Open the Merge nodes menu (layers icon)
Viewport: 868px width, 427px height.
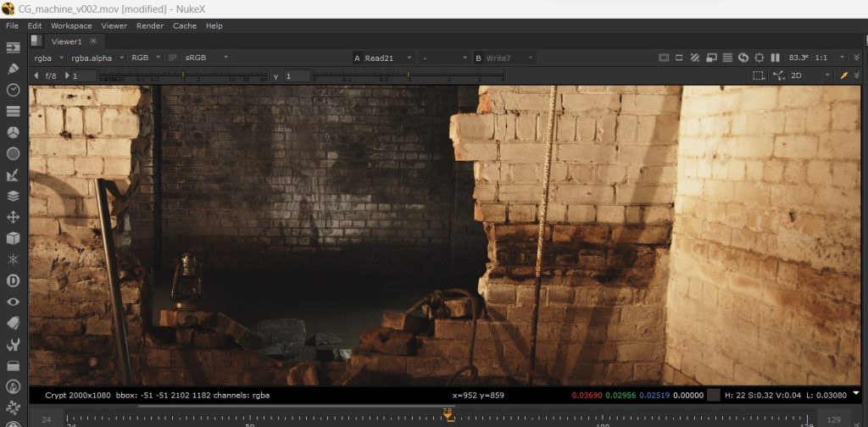click(13, 196)
